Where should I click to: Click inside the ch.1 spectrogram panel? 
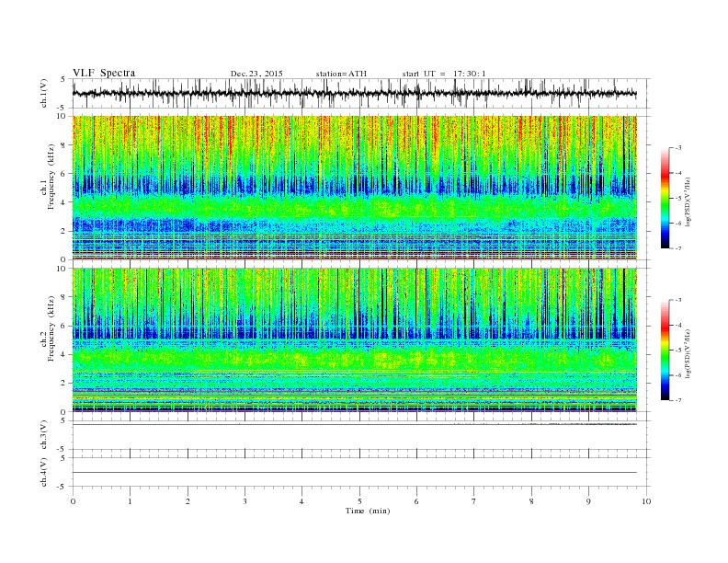(354, 188)
